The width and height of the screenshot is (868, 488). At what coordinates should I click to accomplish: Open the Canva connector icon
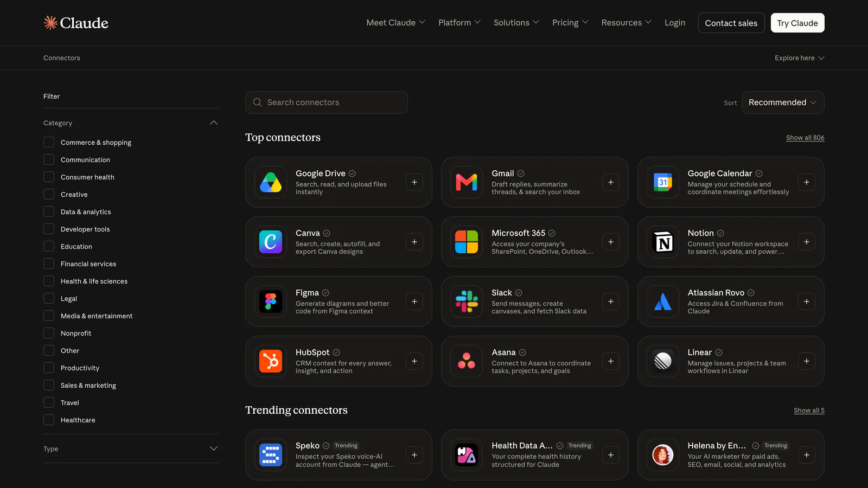coord(271,242)
